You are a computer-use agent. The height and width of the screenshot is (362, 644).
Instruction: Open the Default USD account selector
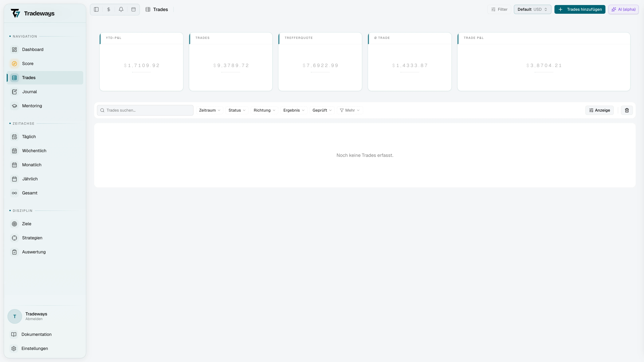pos(532,10)
